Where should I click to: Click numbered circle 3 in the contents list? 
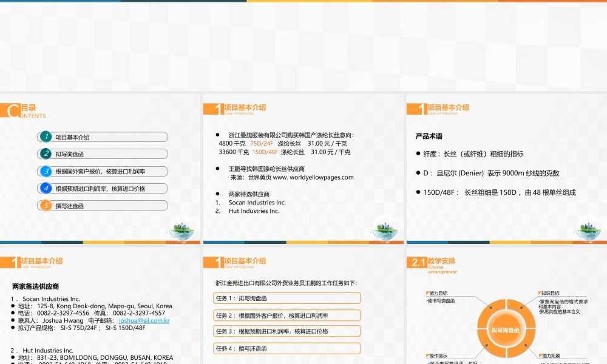[46, 171]
